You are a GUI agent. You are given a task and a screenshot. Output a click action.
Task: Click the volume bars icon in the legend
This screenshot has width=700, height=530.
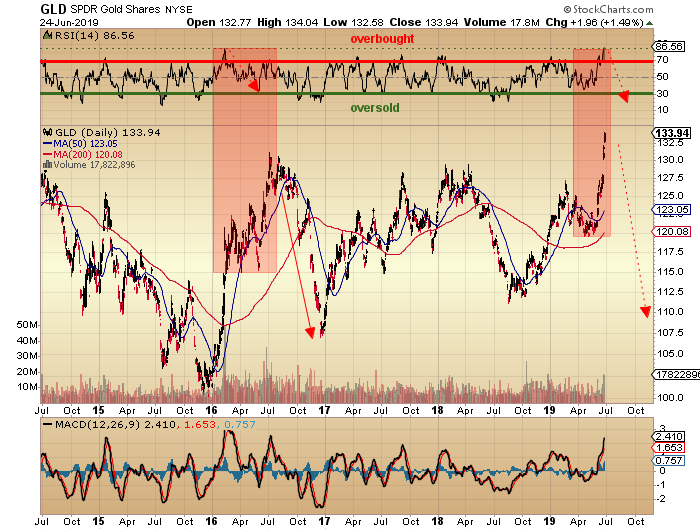(x=47, y=165)
